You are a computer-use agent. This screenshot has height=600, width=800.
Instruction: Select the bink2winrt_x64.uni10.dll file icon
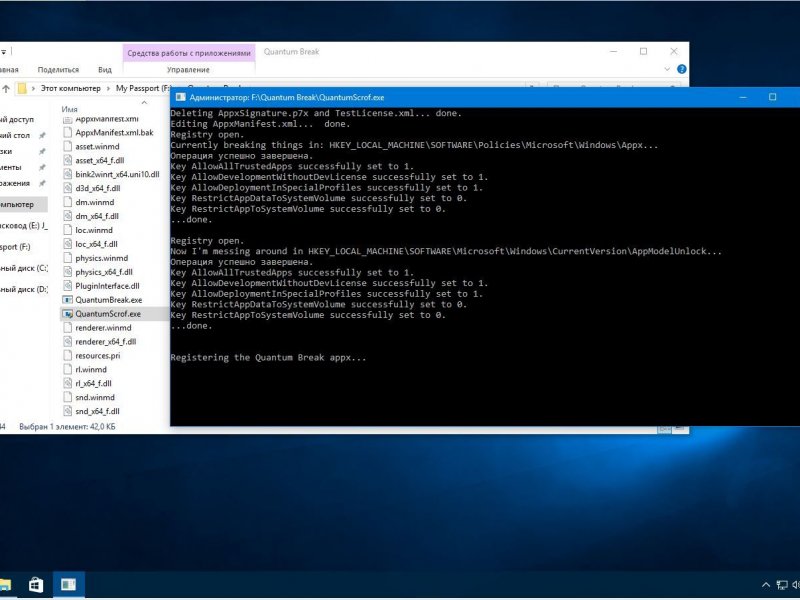point(67,174)
